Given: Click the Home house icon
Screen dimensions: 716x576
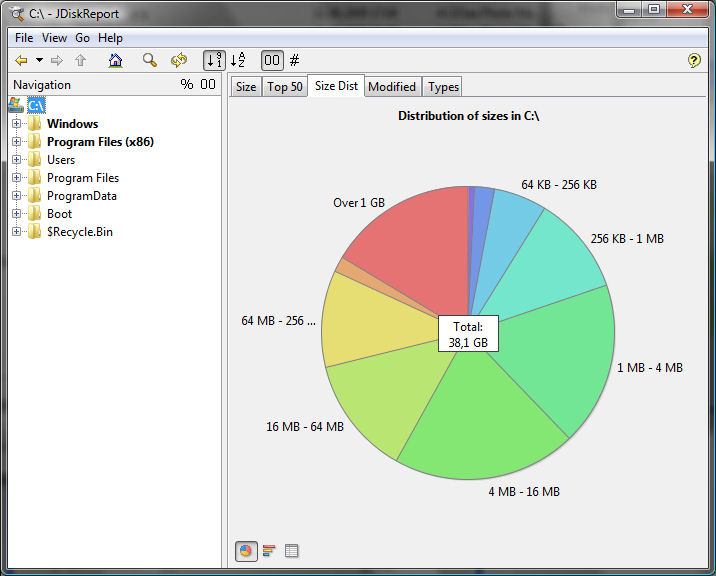Looking at the screenshot, I should tap(116, 60).
